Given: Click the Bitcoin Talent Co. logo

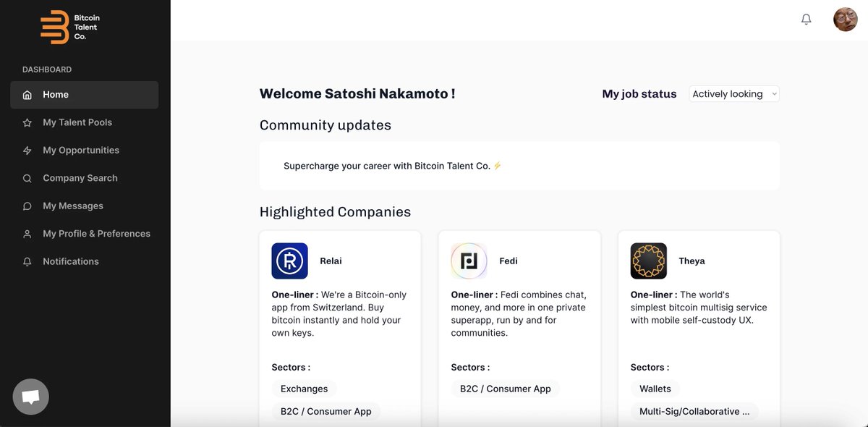Looking at the screenshot, I should [x=70, y=27].
